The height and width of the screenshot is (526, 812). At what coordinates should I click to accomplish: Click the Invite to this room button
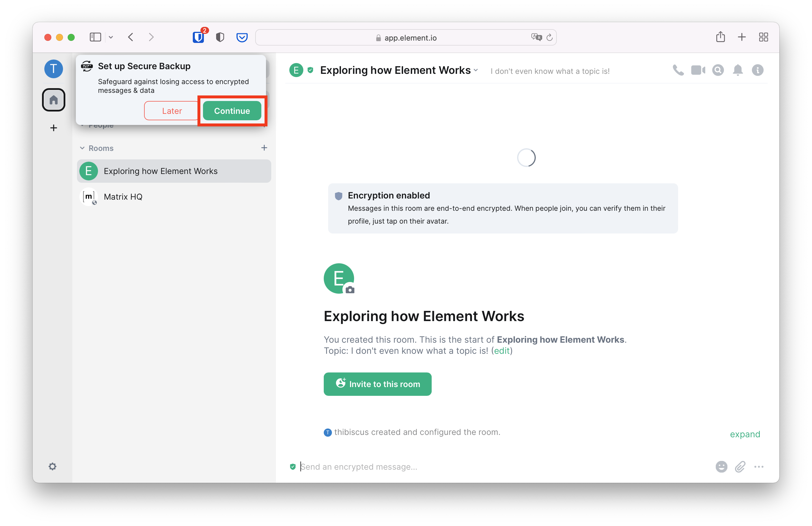(378, 383)
